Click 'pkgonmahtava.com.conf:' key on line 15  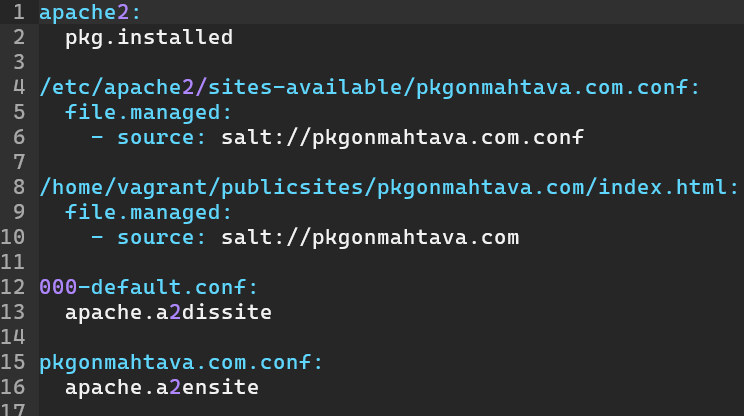pos(181,361)
